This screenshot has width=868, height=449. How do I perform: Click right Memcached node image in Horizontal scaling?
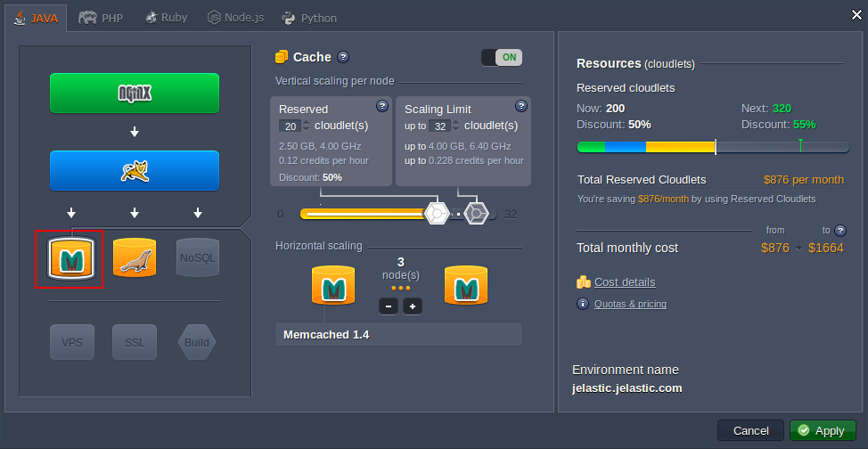(466, 285)
